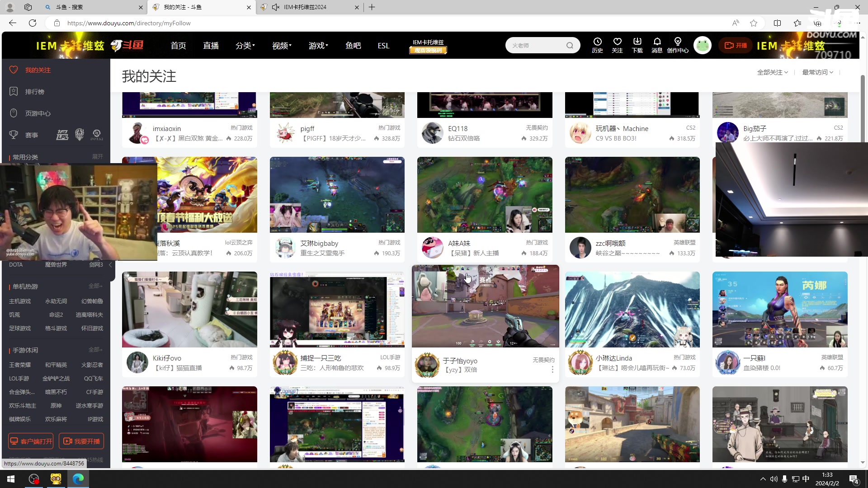Image resolution: width=868 pixels, height=488 pixels.
Task: Click the 客户端打开 button
Action: (x=31, y=441)
